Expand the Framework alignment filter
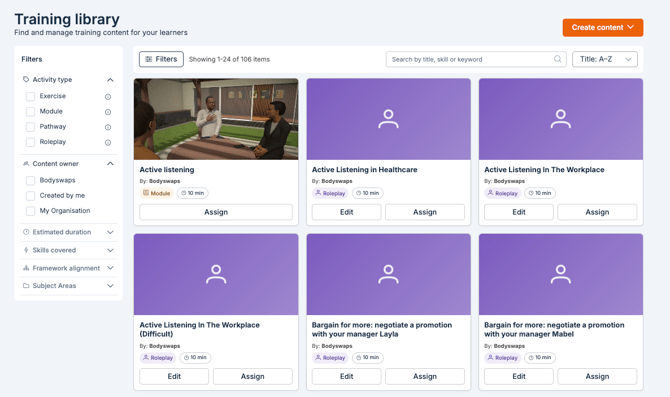Viewport: 670px width, 397px height. (110, 268)
